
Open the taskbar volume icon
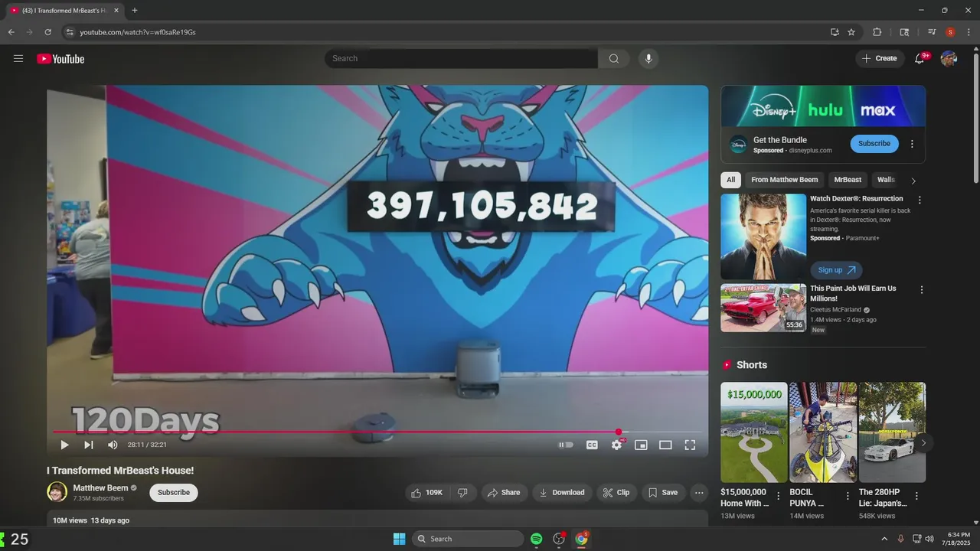pyautogui.click(x=929, y=539)
